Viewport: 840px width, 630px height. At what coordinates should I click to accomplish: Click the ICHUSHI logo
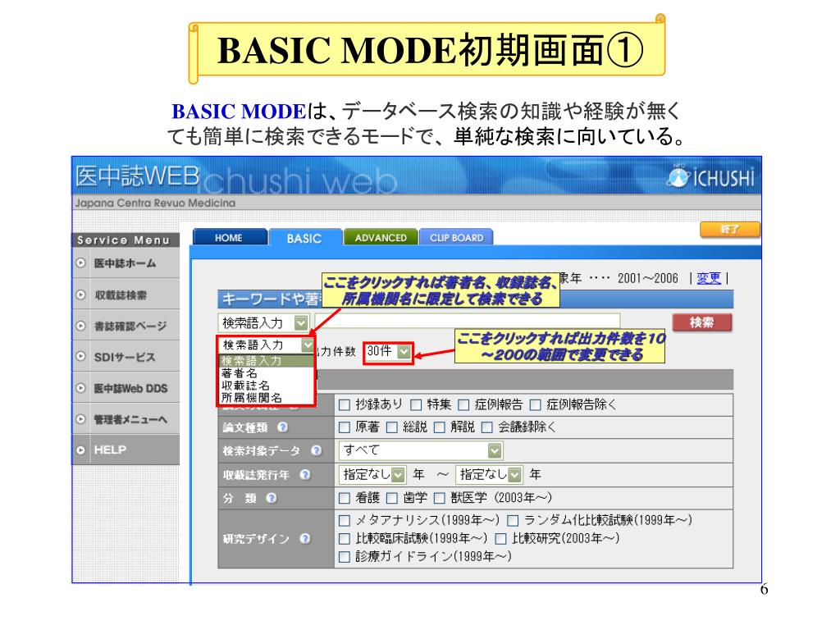pyautogui.click(x=710, y=177)
